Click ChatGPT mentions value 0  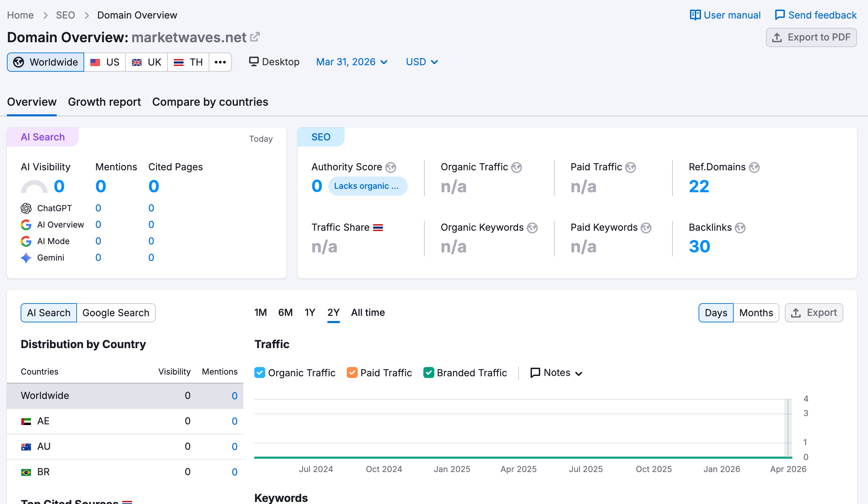(x=98, y=208)
